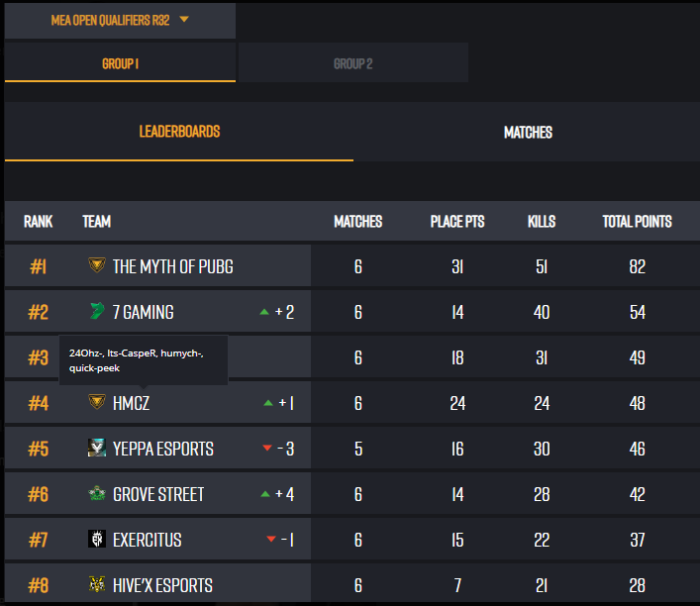Viewport: 700px width, 606px height.
Task: Switch to the Group 1 tab
Action: (120, 63)
